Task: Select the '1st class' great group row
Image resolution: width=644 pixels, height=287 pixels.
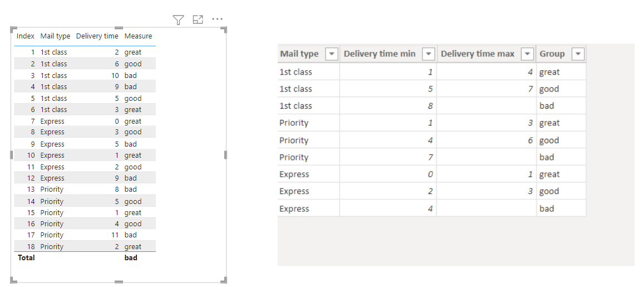Action: [432, 72]
